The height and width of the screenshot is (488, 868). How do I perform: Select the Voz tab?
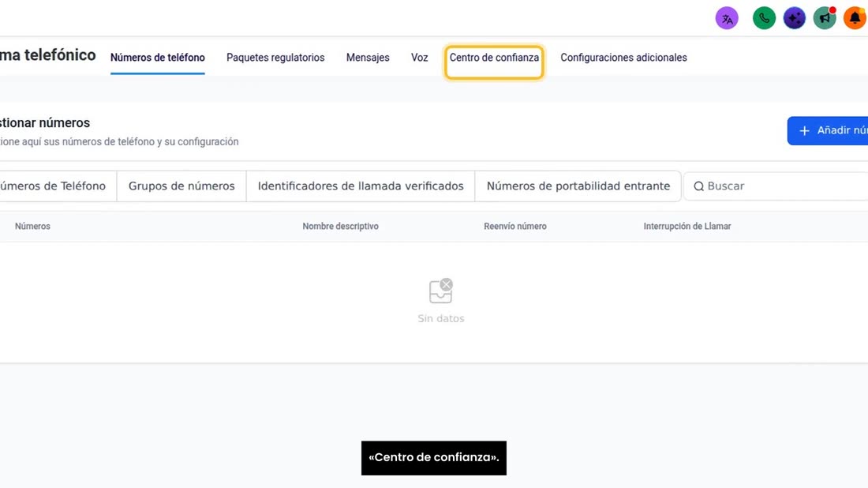click(x=420, y=58)
